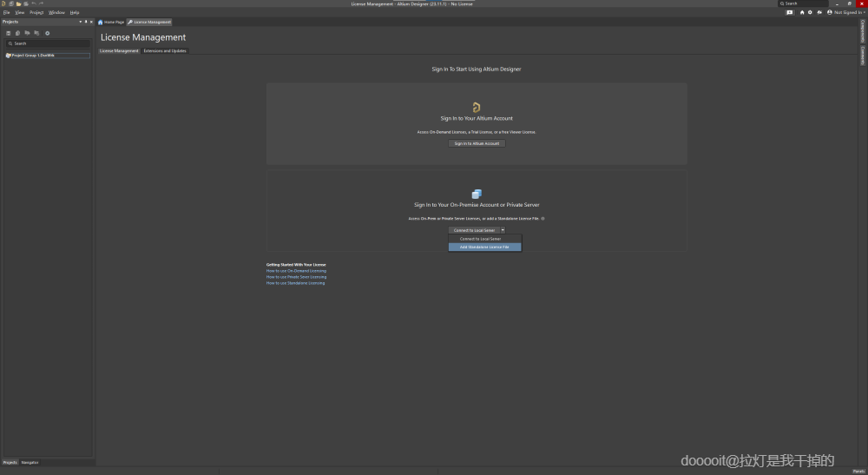The width and height of the screenshot is (868, 475).
Task: Select the License Management sub-tab under heading
Action: coord(119,51)
